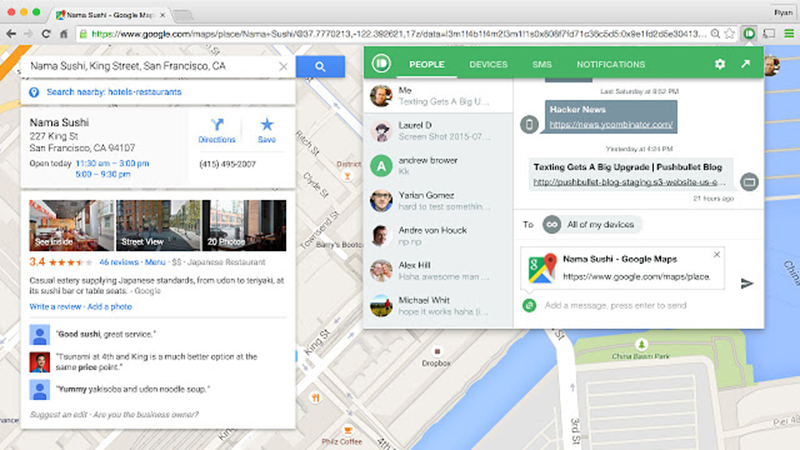Click the search nearby pin icon

click(x=34, y=92)
